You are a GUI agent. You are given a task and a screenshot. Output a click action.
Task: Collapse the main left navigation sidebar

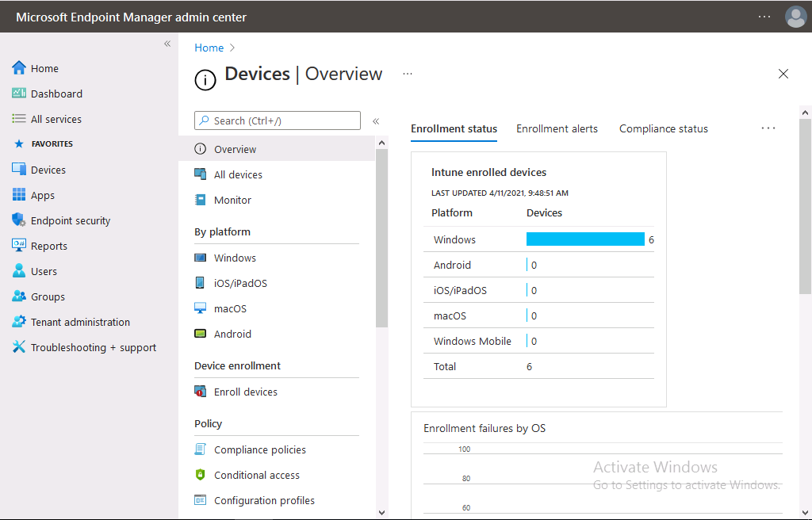pos(167,44)
